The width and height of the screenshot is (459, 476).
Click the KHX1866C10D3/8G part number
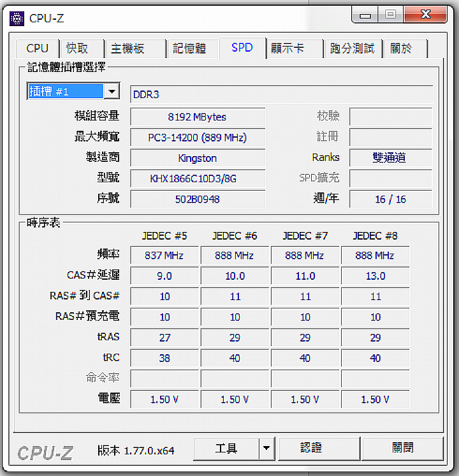click(198, 178)
